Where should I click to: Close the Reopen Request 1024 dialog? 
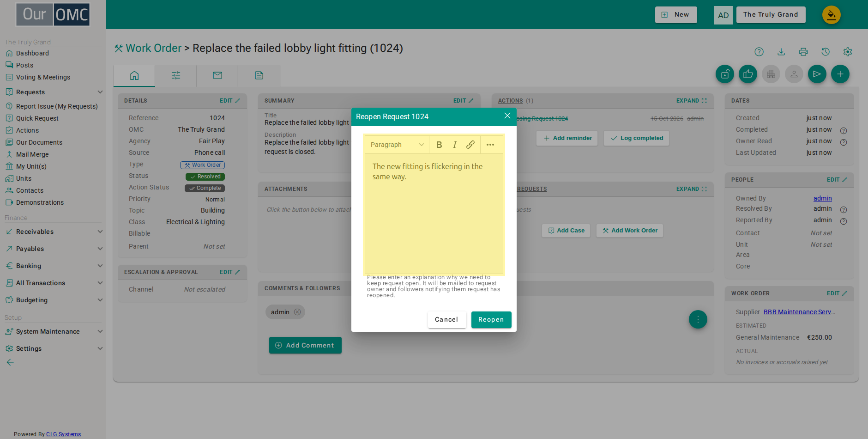pyautogui.click(x=507, y=116)
